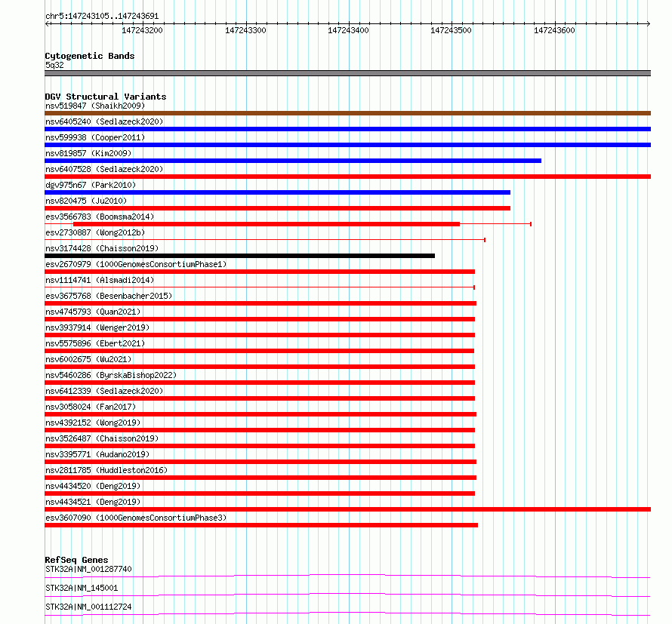The width and height of the screenshot is (672, 624).
Task: Open variant esv3566783 (Boomsma2014) label
Action: [x=100, y=217]
